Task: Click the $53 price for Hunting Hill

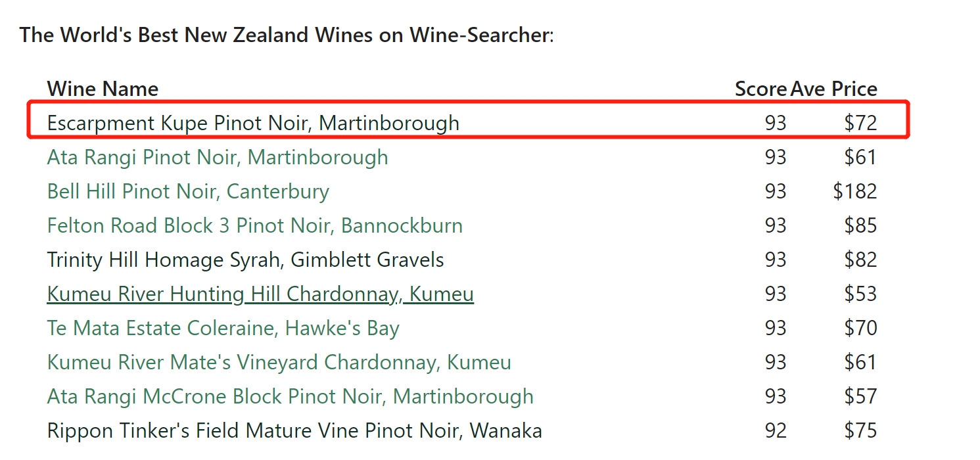Action: (860, 294)
